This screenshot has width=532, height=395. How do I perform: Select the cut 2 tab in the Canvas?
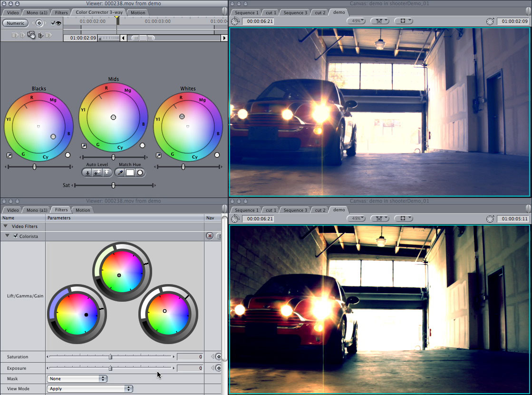[x=319, y=12]
